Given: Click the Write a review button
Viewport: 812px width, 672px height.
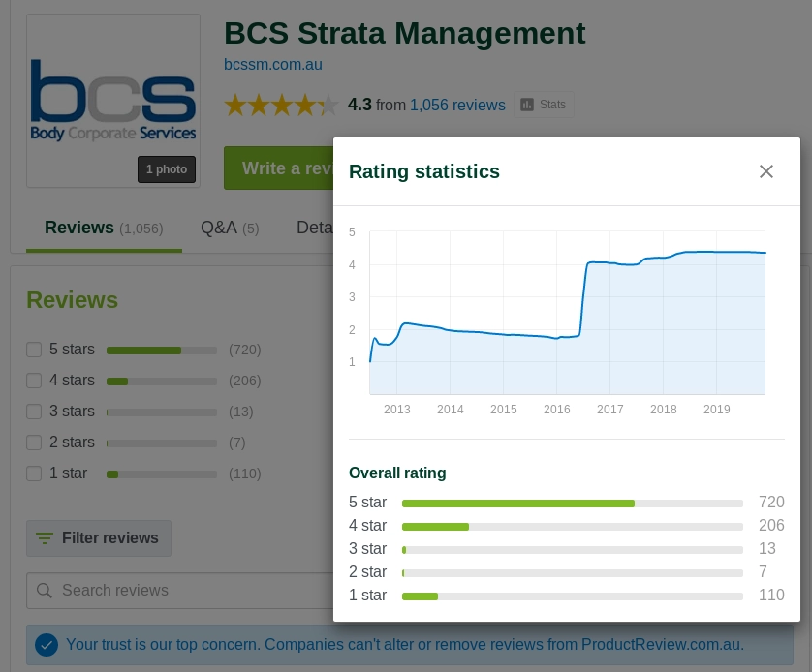Looking at the screenshot, I should pyautogui.click(x=279, y=168).
